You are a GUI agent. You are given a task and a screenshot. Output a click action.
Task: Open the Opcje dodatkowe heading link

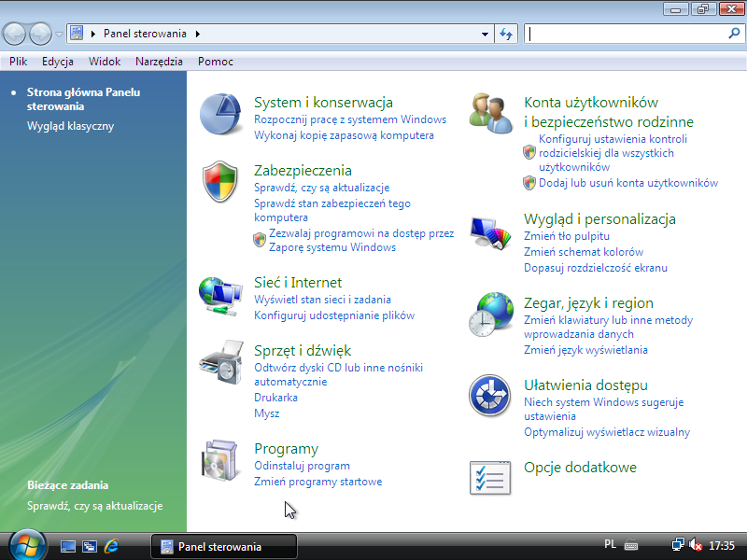point(580,468)
